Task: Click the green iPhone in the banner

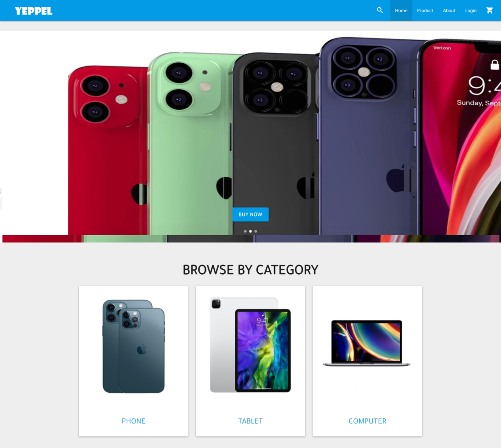Action: [x=191, y=144]
